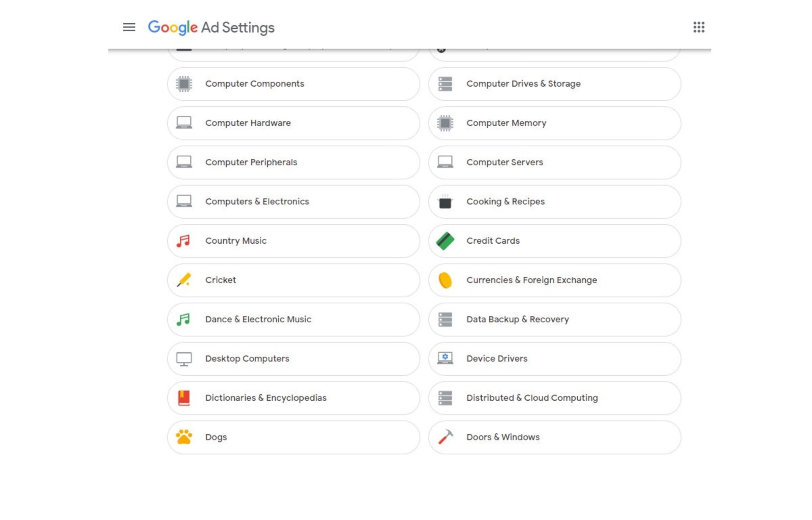Click the Google logo in header
Image resolution: width=812 pixels, height=520 pixels.
173,28
